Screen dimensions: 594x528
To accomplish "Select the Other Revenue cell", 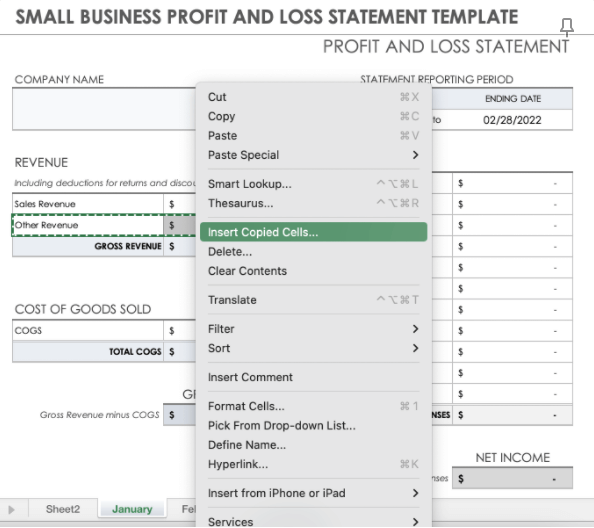I will coord(88,225).
